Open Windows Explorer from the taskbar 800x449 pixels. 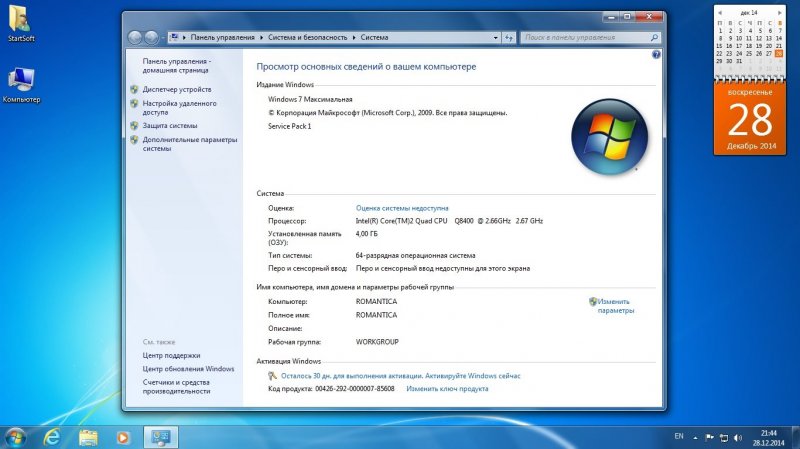88,437
